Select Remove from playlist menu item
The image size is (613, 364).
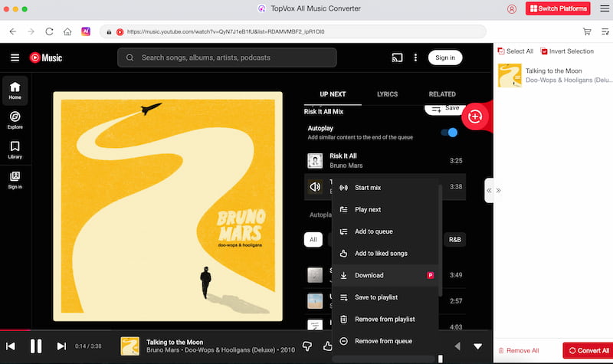coord(385,319)
